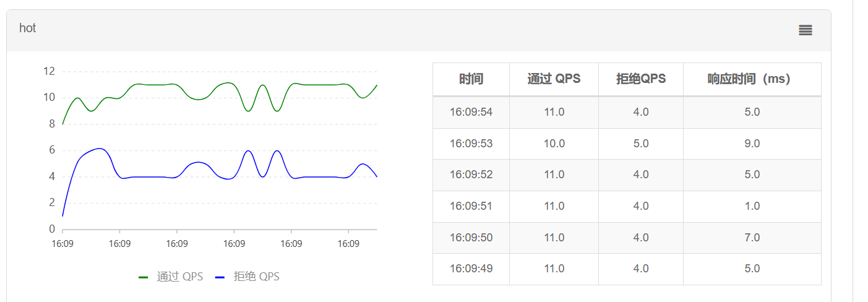Click the 拒绝QPS table column header
Image resolution: width=868 pixels, height=302 pixels.
point(640,79)
